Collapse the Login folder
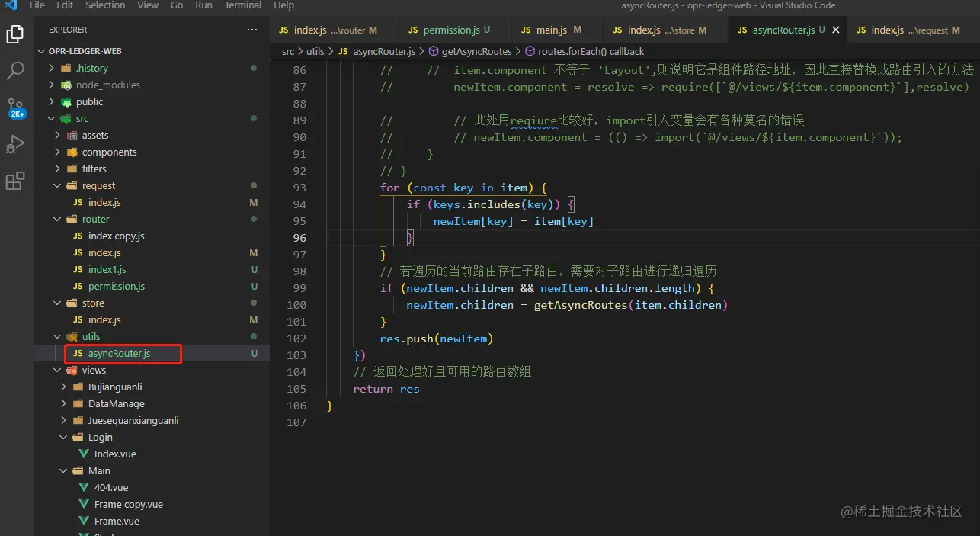Screen dimensions: 980x536 click(x=100, y=437)
